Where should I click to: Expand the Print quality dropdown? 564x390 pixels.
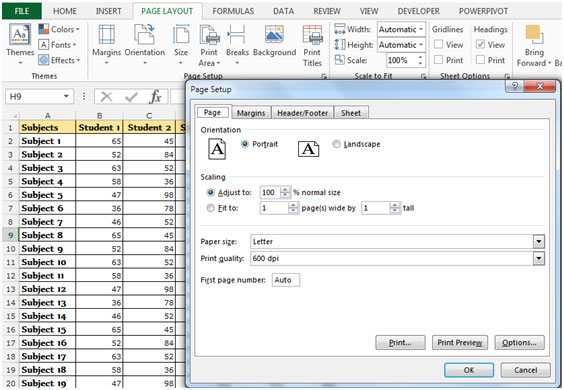click(538, 258)
